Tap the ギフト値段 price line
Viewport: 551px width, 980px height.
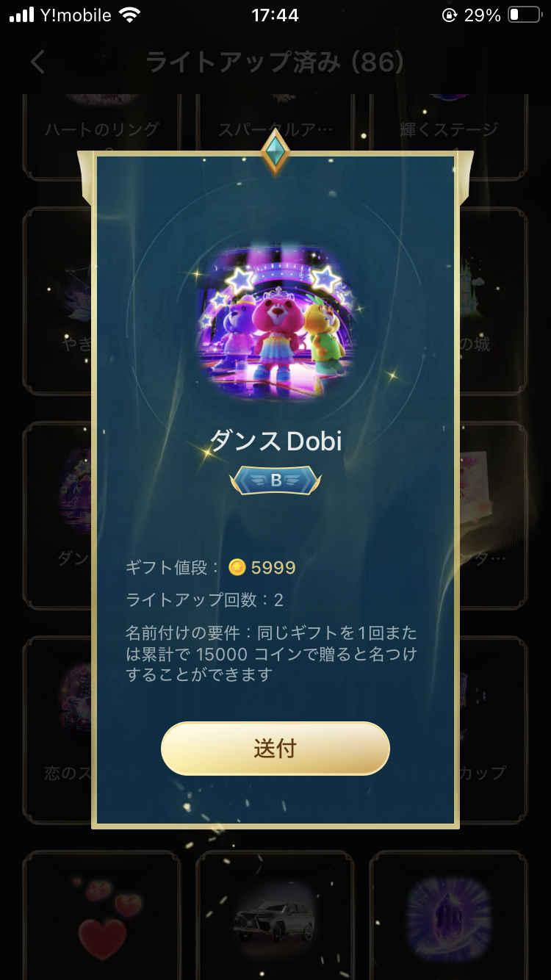point(211,567)
